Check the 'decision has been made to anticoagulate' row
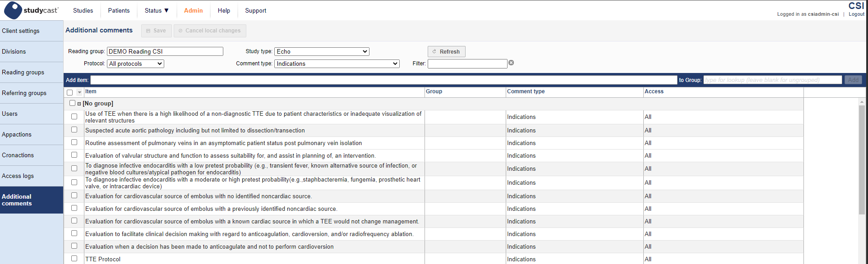Image resolution: width=868 pixels, height=264 pixels. point(74,246)
